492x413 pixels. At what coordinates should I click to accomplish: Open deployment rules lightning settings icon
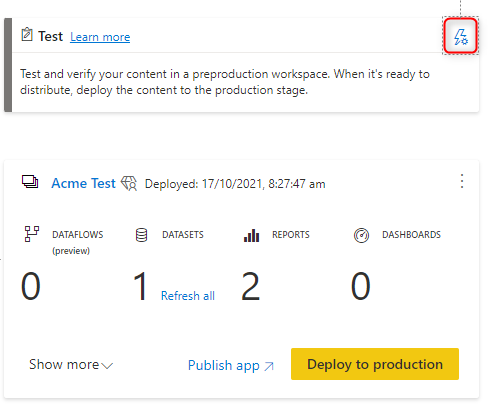(x=461, y=36)
